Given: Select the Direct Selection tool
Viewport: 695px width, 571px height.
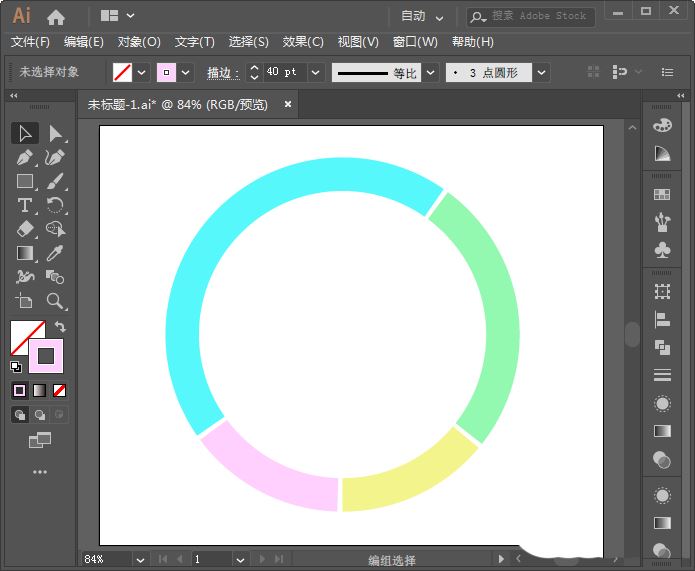Looking at the screenshot, I should (56, 134).
